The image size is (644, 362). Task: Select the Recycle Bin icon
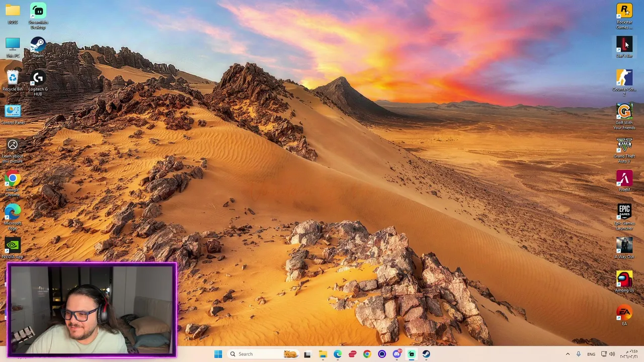(13, 81)
